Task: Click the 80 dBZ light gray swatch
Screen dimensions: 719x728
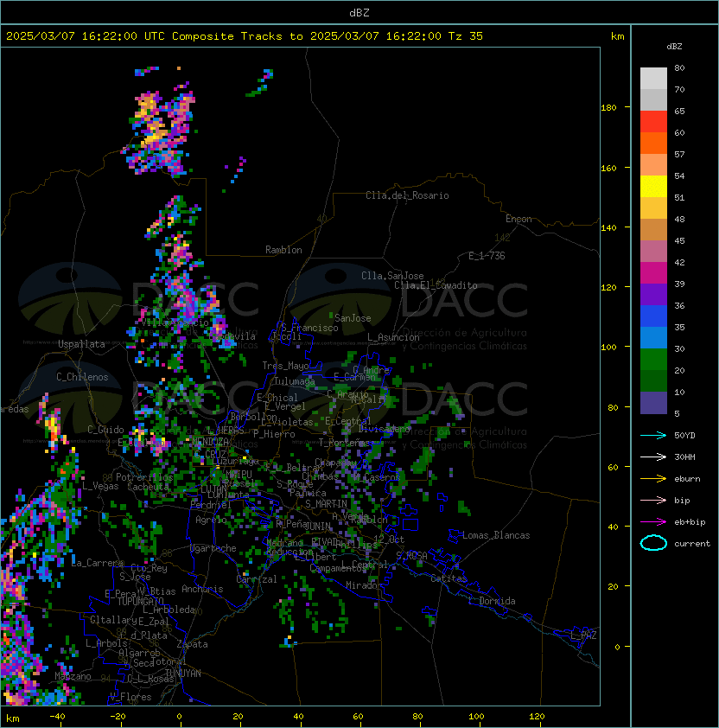Action: tap(653, 78)
